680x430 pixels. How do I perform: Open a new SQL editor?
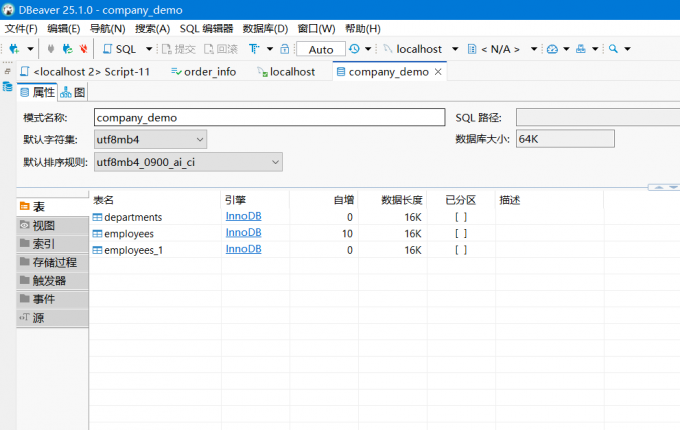point(120,48)
